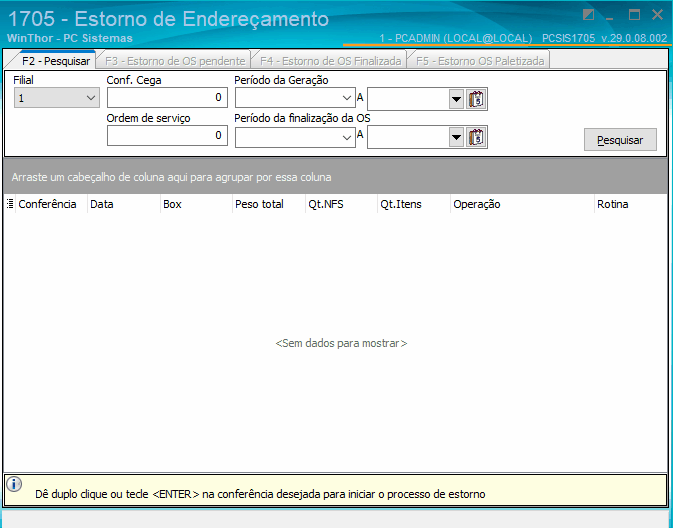Sort by Box column header
Screen dimensions: 673x528
[196, 204]
